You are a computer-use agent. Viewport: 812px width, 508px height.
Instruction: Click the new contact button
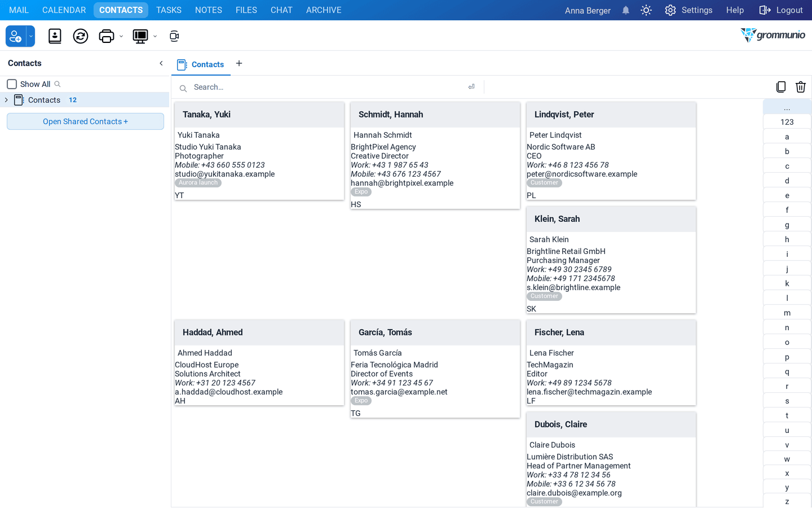pos(16,36)
